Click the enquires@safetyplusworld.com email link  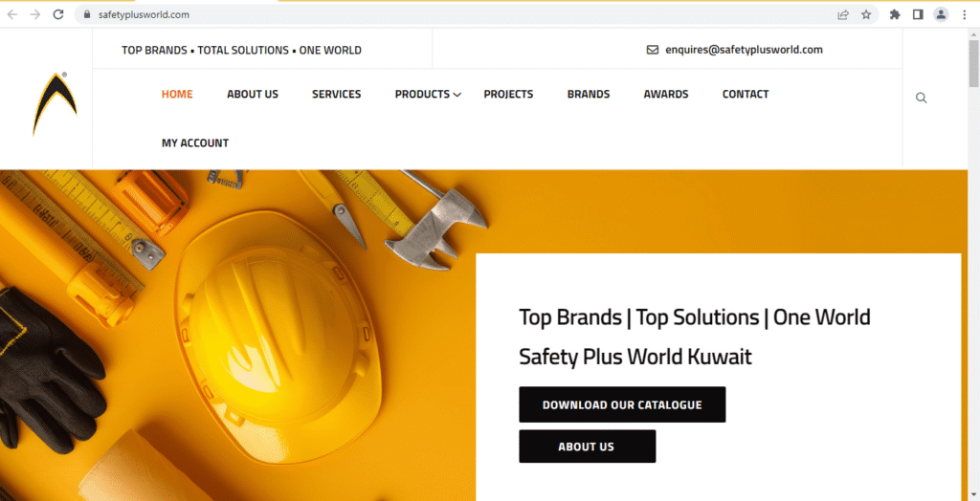[x=744, y=50]
